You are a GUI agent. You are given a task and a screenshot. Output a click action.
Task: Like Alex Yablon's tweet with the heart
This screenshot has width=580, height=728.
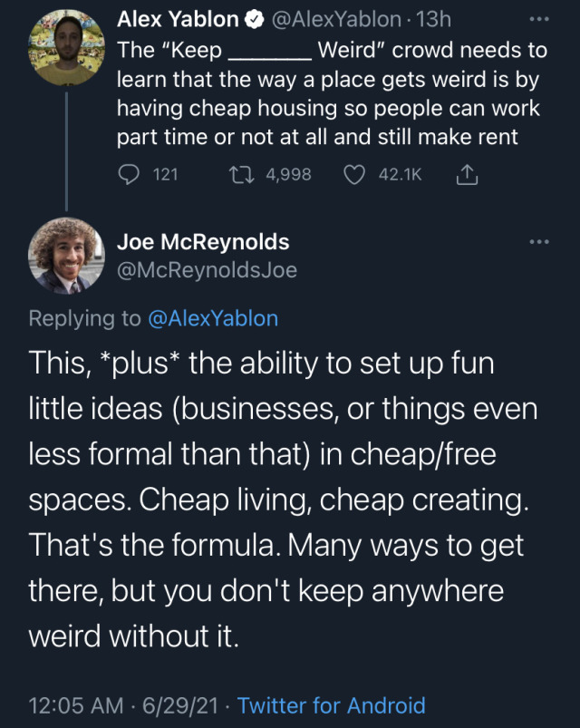(353, 174)
